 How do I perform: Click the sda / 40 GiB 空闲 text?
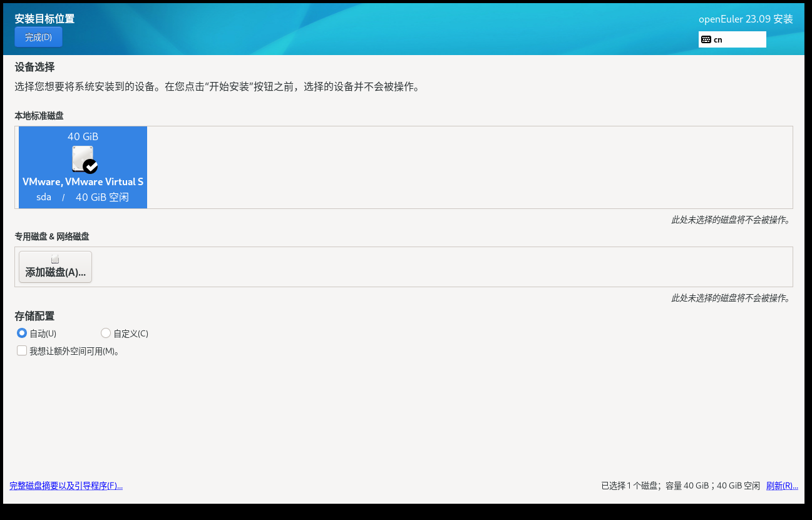pyautogui.click(x=83, y=197)
